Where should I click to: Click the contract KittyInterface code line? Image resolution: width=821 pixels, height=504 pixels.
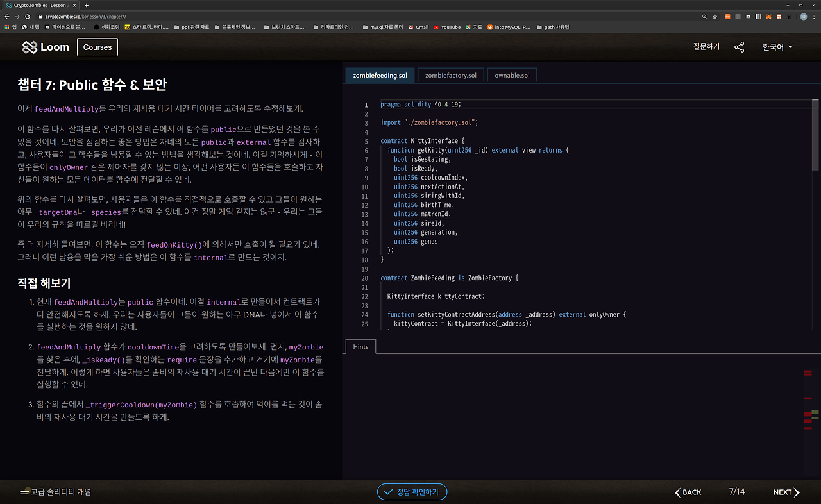tap(422, 141)
